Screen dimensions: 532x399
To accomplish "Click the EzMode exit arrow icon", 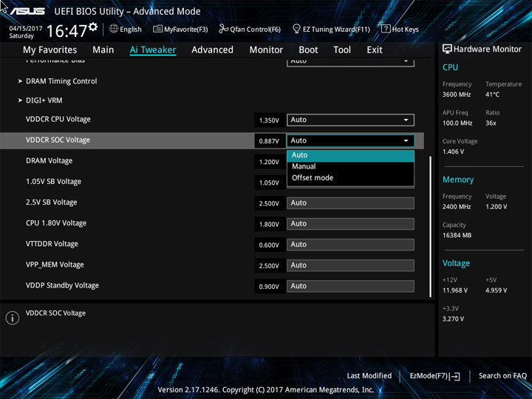I will point(456,376).
